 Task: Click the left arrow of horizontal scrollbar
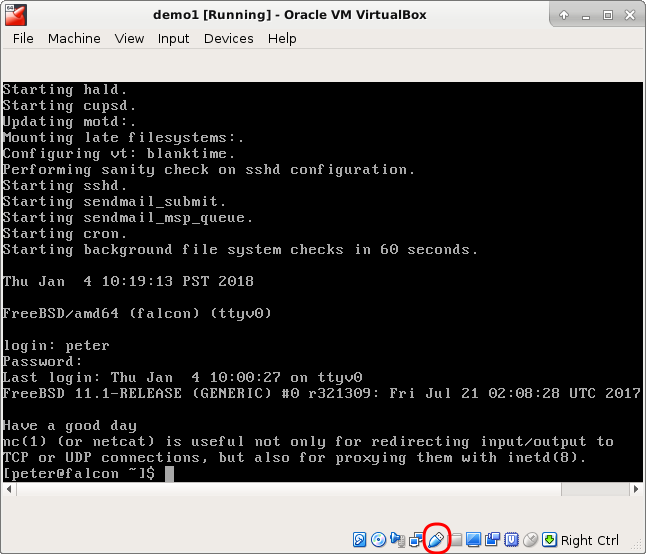point(9,489)
